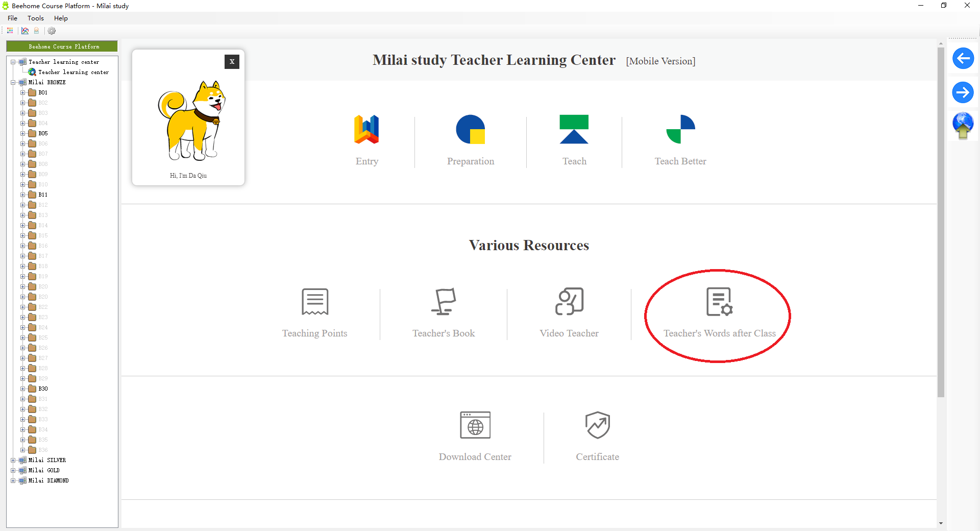Click the blue back arrow button

(x=963, y=58)
